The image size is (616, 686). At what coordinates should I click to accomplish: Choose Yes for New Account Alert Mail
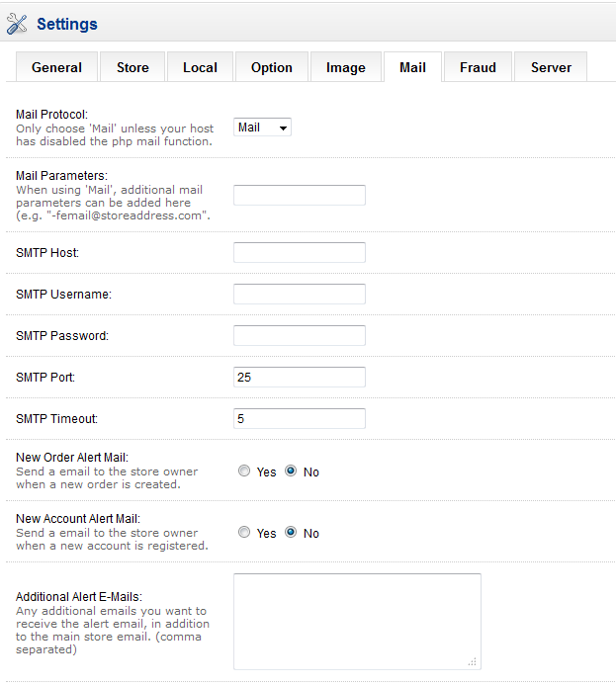[244, 533]
